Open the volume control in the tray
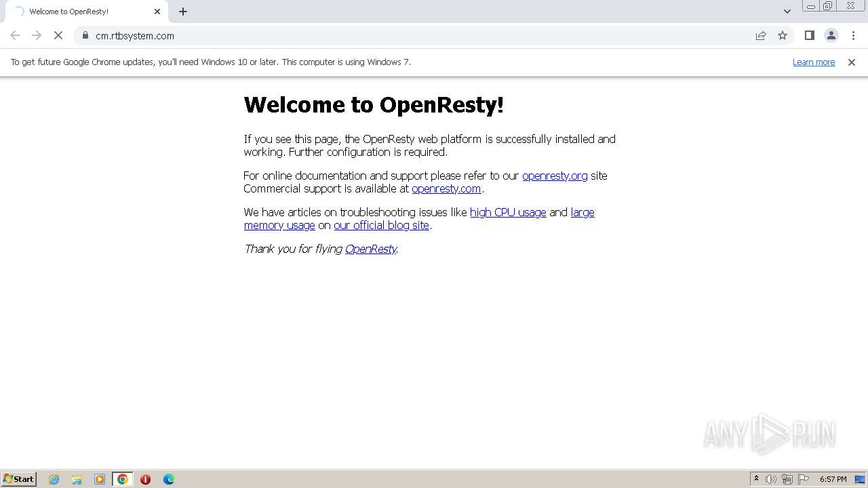 click(770, 479)
